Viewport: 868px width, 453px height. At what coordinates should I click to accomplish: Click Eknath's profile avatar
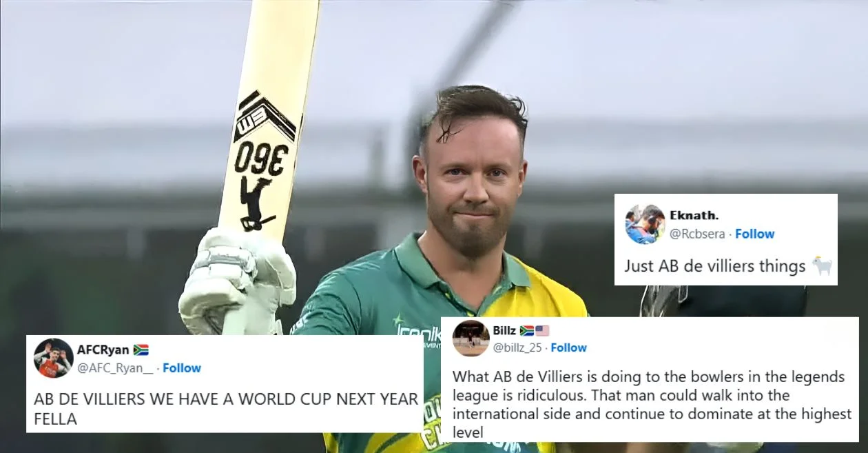tap(645, 224)
